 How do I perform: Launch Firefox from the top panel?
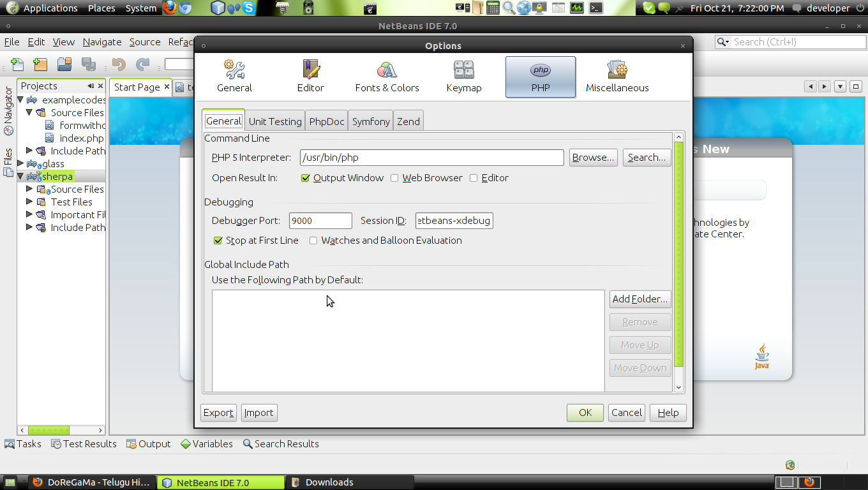point(170,8)
